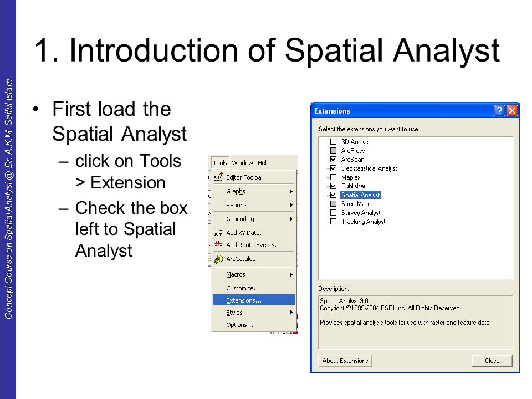532x399 pixels.
Task: Click the Extensions dialog help question icon
Action: click(x=499, y=111)
